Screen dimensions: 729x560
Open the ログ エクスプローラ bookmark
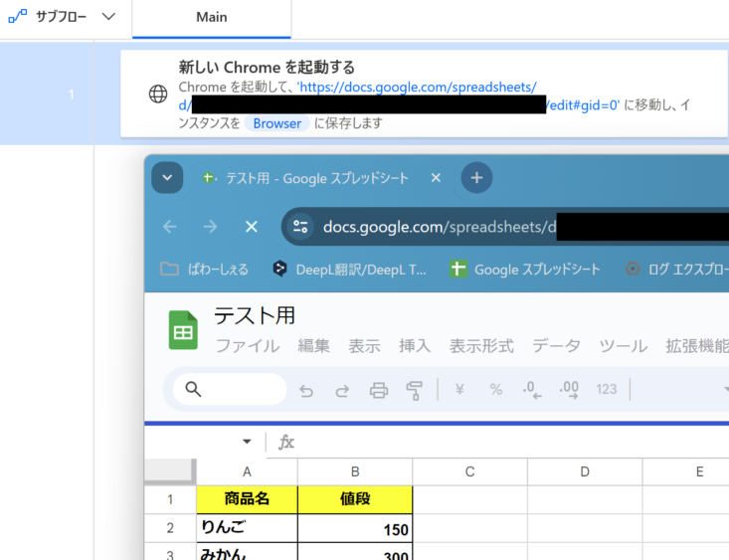(677, 270)
